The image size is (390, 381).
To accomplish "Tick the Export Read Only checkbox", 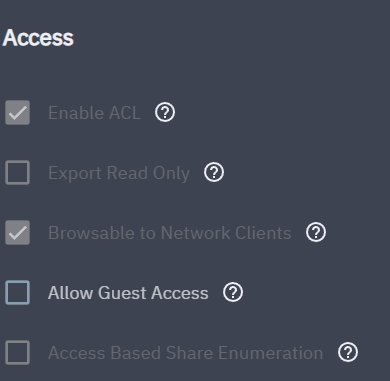I will tap(17, 172).
